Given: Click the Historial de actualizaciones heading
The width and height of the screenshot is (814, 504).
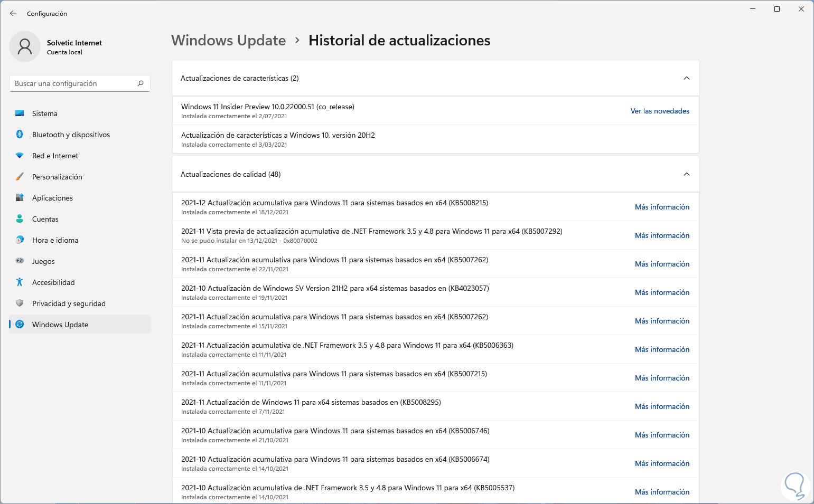Looking at the screenshot, I should [399, 41].
